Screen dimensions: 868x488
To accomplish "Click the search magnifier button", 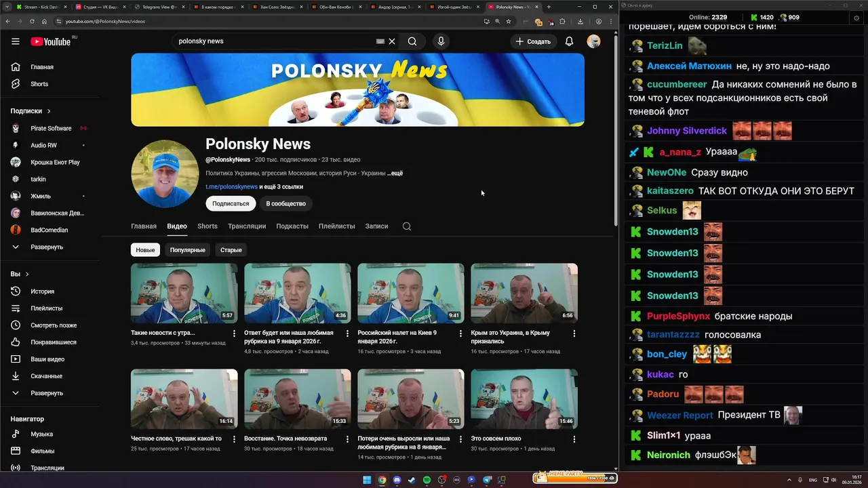I will click(412, 41).
